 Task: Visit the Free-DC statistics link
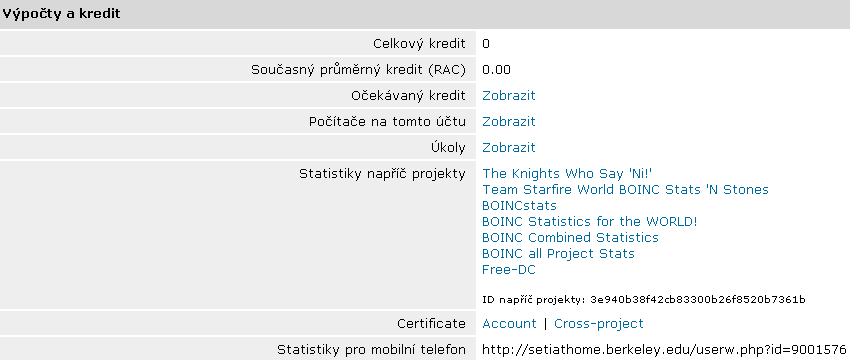[x=508, y=269]
